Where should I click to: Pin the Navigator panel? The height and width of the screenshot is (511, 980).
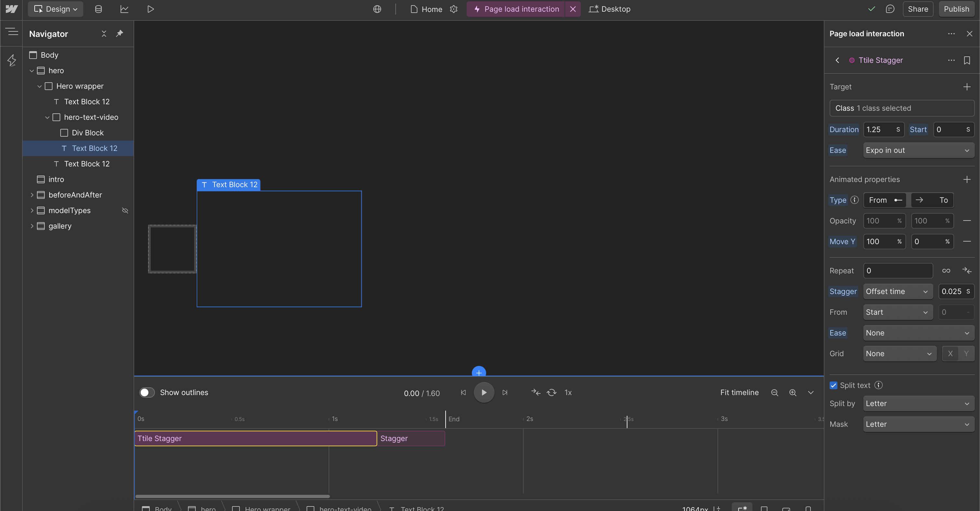coord(120,33)
